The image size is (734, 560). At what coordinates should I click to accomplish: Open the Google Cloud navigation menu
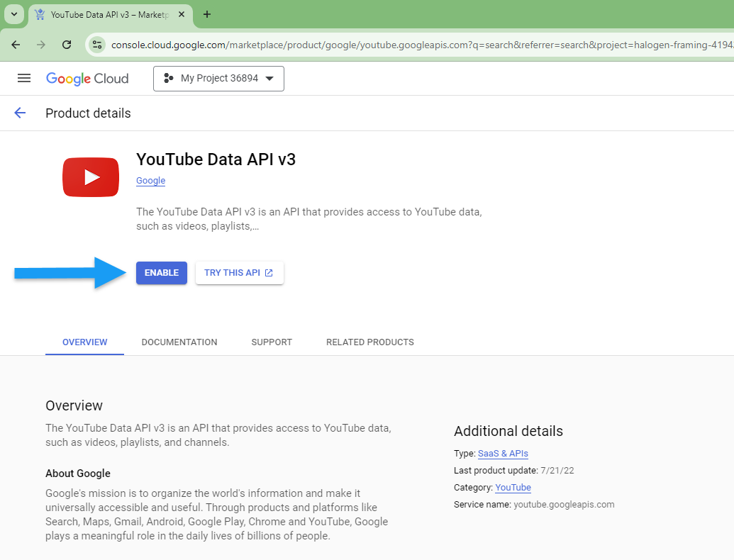[x=24, y=78]
